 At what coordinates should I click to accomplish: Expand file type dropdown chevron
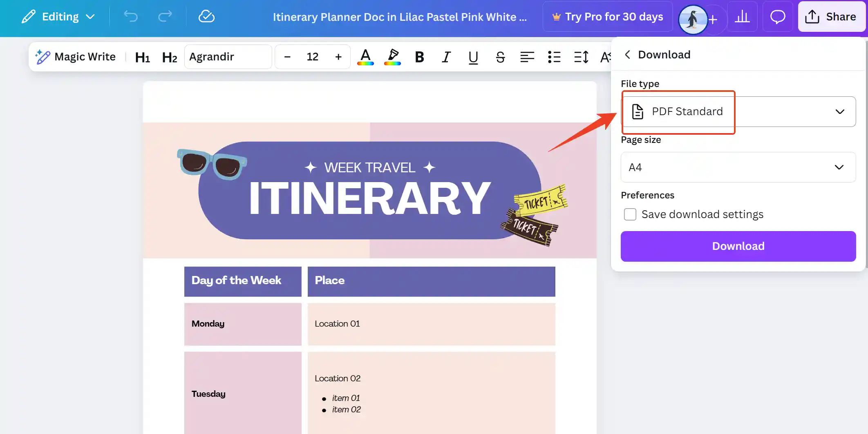[840, 111]
